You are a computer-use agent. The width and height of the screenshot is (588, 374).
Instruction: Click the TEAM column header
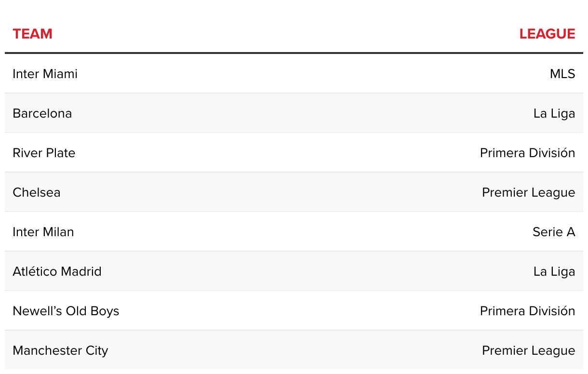(x=32, y=34)
